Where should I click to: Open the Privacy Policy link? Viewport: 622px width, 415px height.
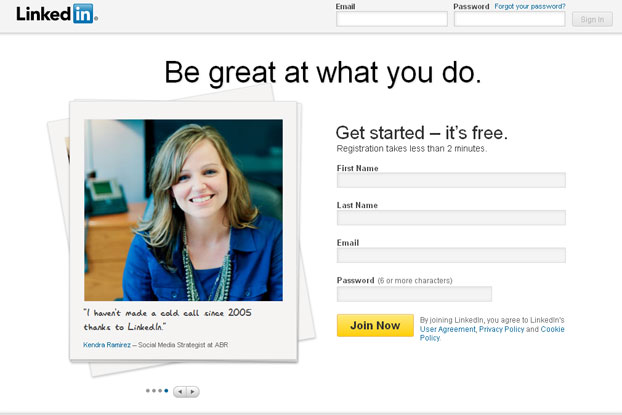coord(501,329)
